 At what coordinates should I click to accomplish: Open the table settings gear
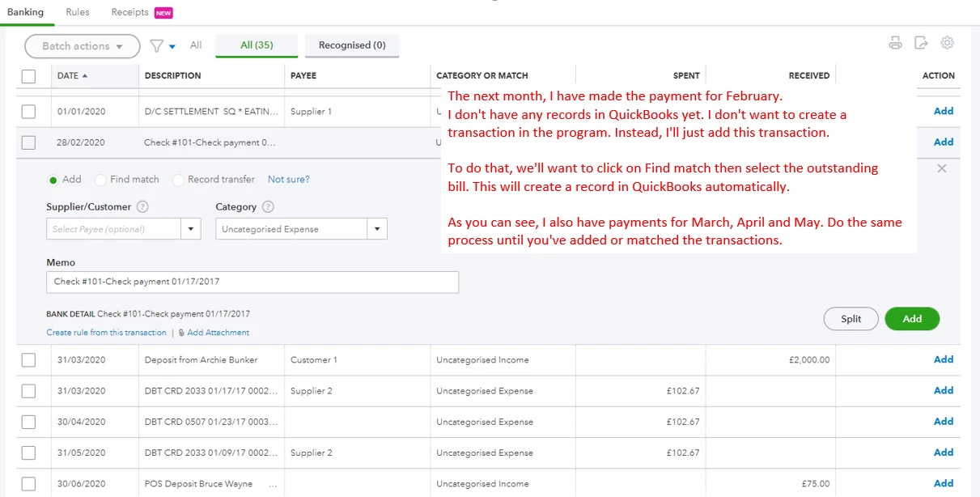coord(947,43)
